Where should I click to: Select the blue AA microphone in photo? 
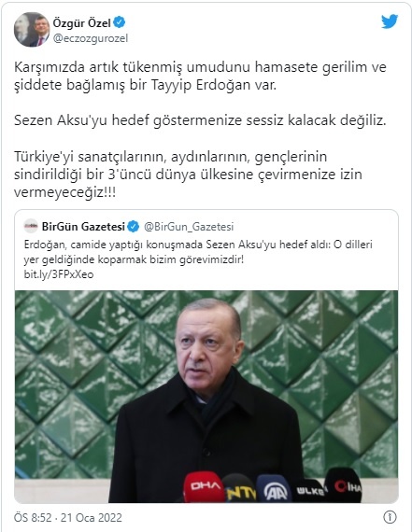(275, 488)
